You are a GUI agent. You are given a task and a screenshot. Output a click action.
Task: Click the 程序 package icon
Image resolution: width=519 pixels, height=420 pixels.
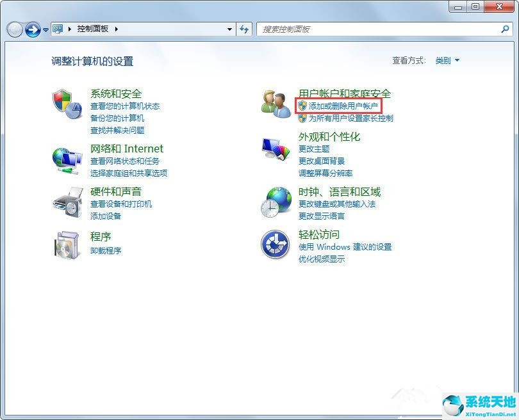click(66, 245)
